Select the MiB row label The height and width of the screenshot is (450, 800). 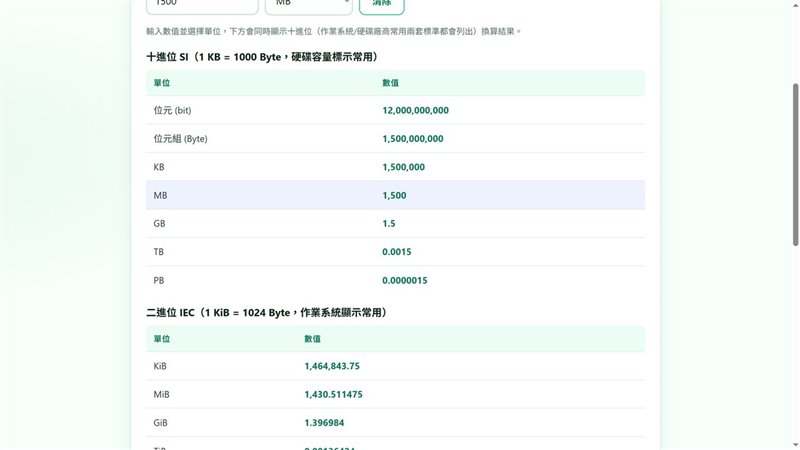coord(161,394)
